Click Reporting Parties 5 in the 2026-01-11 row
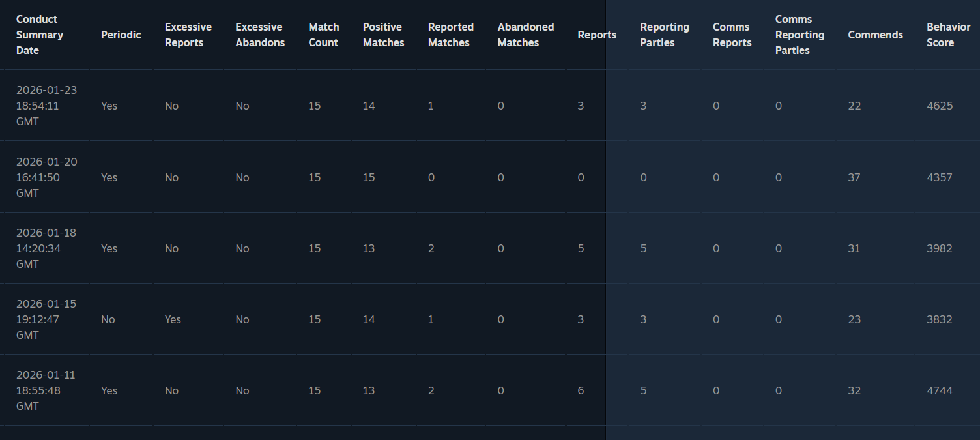The image size is (980, 440). coord(644,390)
